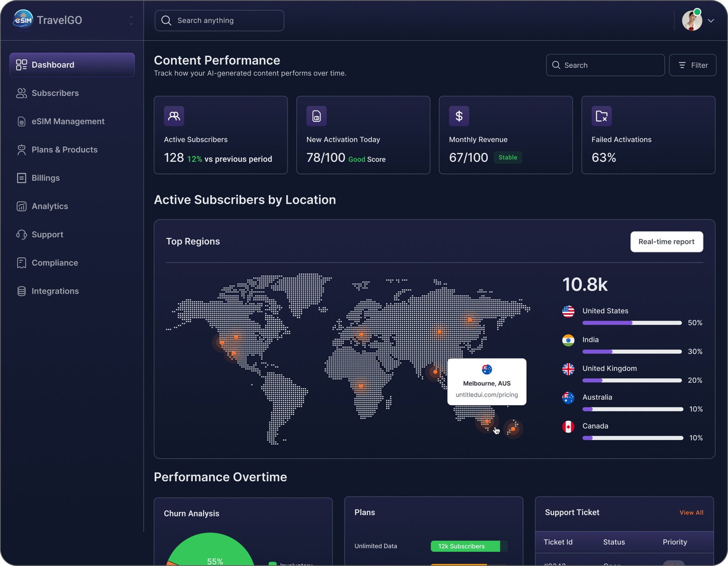
Task: Click the TravelGO eSIM logo icon
Action: [23, 20]
